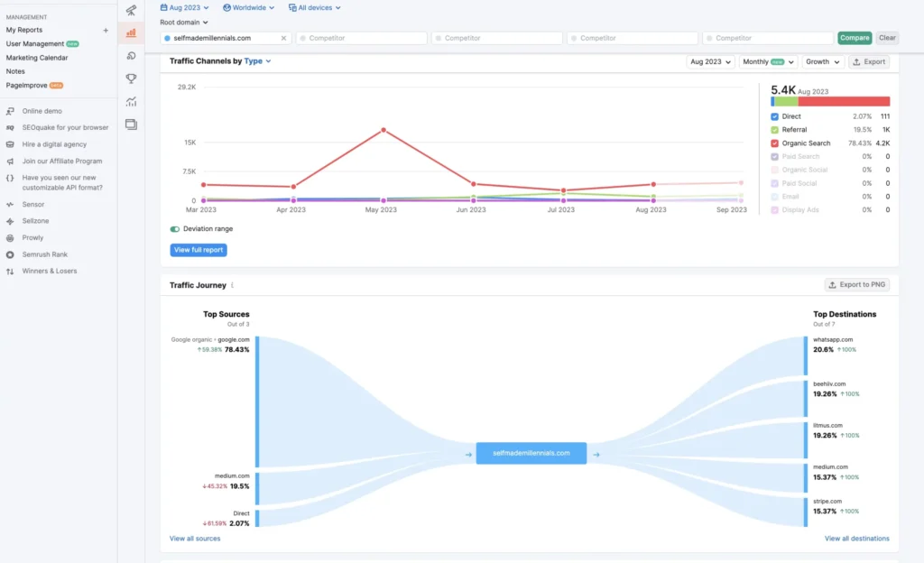This screenshot has height=563, width=924.
Task: Uncheck the Direct traffic channel checkbox
Action: [773, 116]
